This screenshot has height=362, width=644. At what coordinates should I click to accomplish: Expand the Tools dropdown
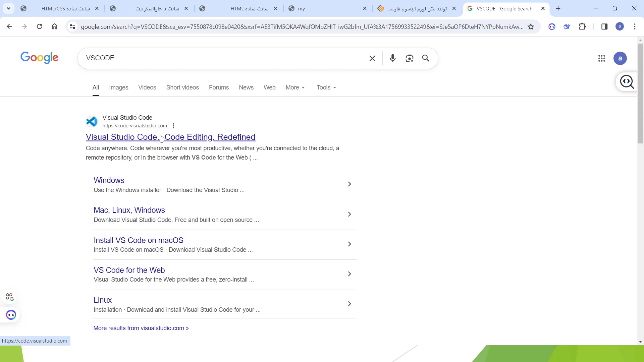point(326,87)
